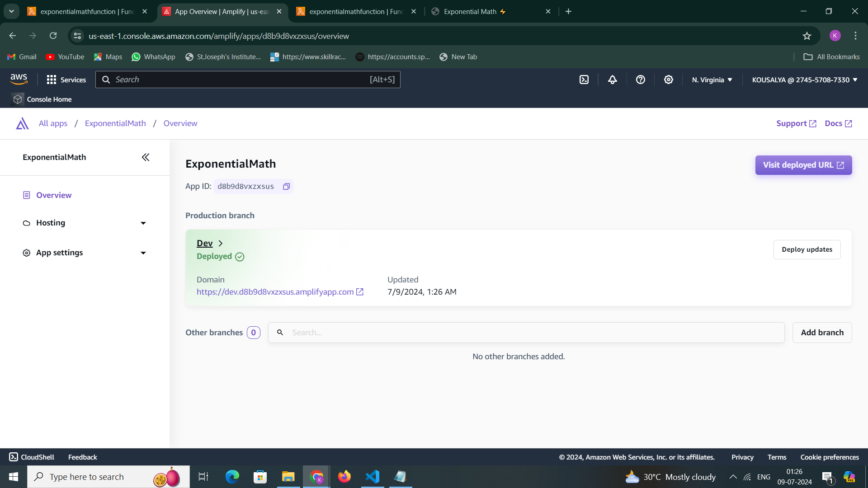Bookmark this page with the star icon
Viewport: 868px width, 488px height.
click(807, 36)
